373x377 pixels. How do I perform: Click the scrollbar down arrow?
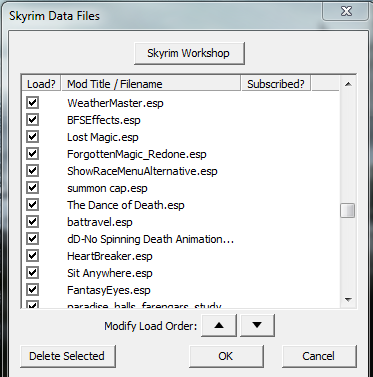(x=348, y=300)
